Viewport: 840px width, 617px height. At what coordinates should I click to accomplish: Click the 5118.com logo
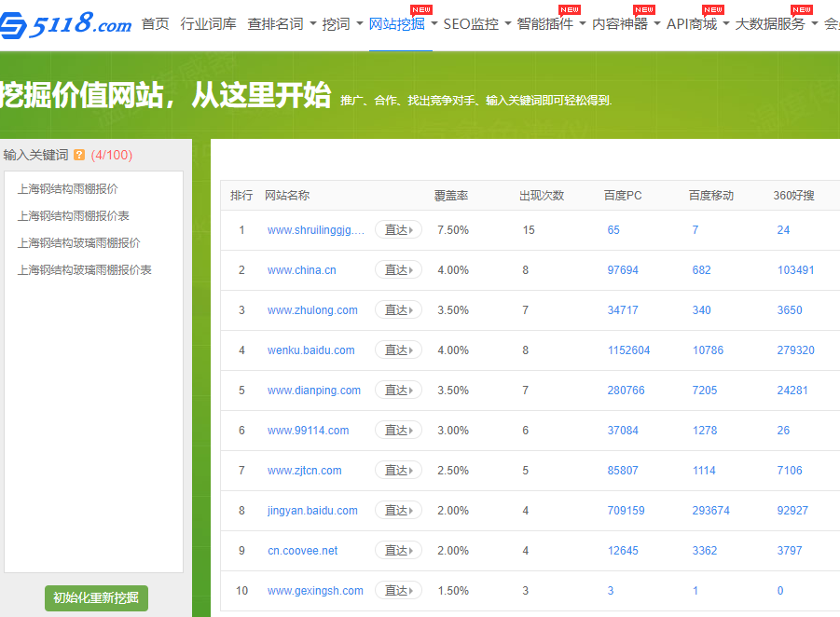click(65, 24)
